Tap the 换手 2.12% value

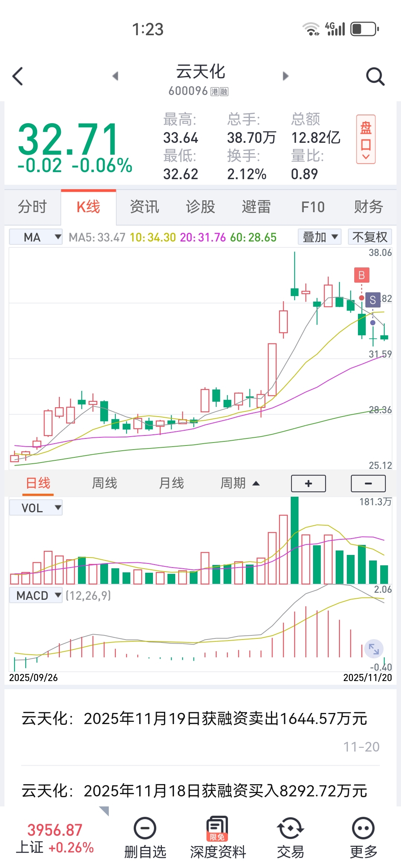point(247,174)
